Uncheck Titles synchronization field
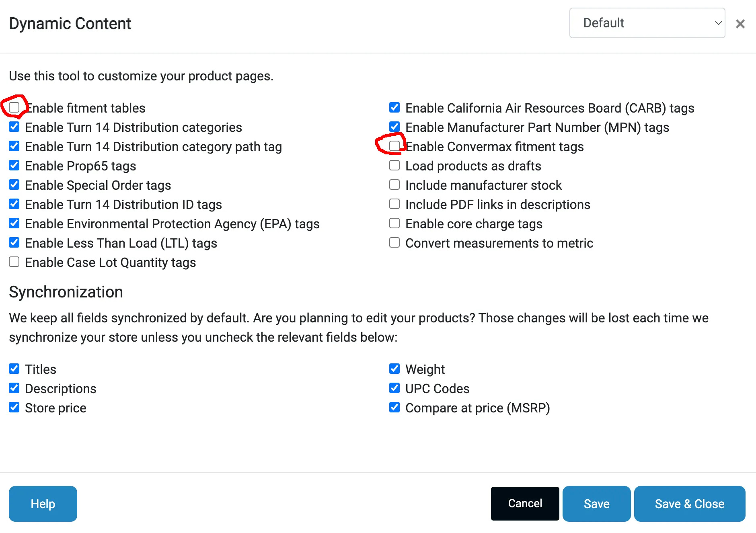This screenshot has width=756, height=533. click(14, 369)
